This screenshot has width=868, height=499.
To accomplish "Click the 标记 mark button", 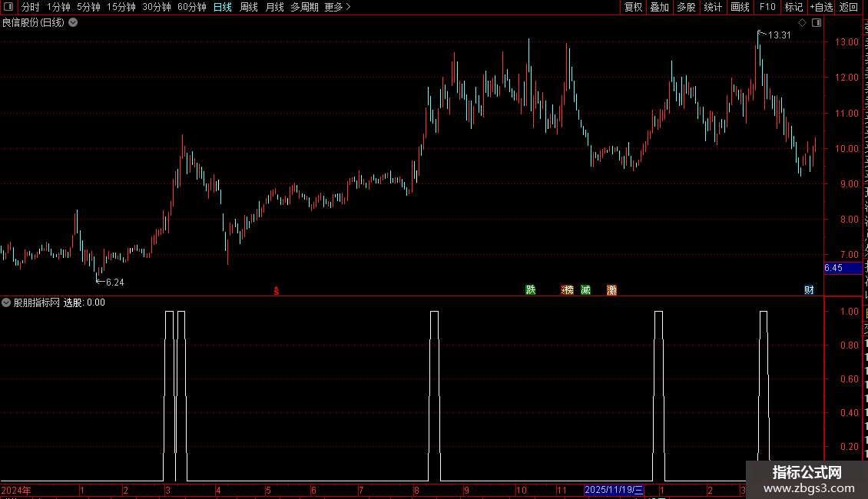I will coord(793,7).
